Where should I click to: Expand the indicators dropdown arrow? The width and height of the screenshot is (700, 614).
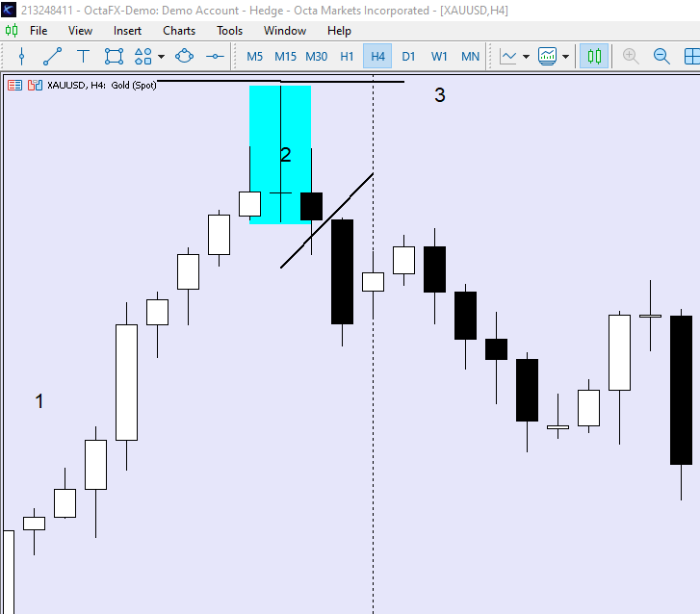(x=565, y=57)
